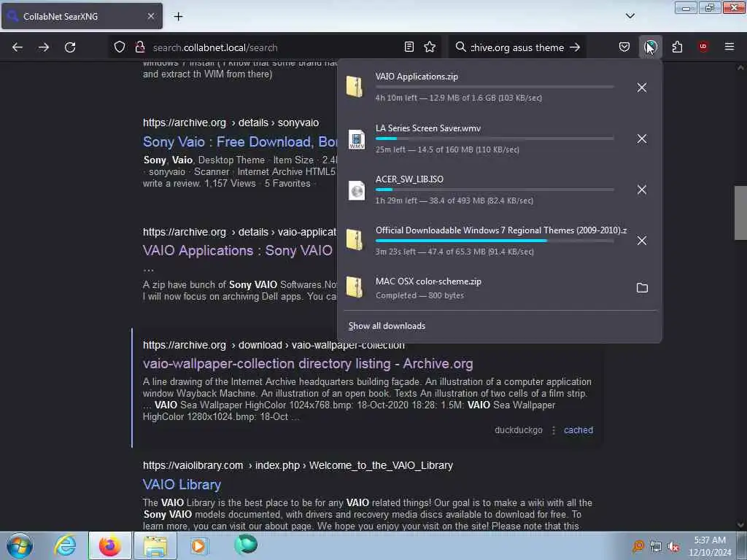Open the result options three-dot menu

(x=553, y=430)
